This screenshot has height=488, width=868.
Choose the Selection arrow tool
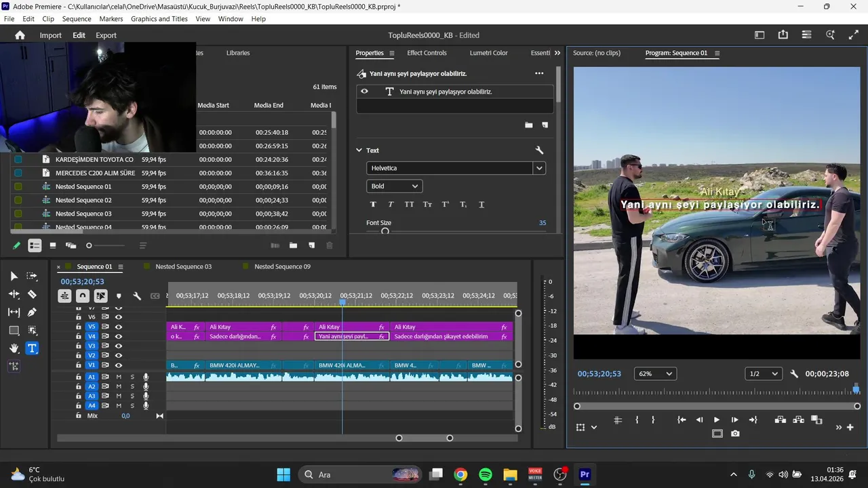coord(14,276)
